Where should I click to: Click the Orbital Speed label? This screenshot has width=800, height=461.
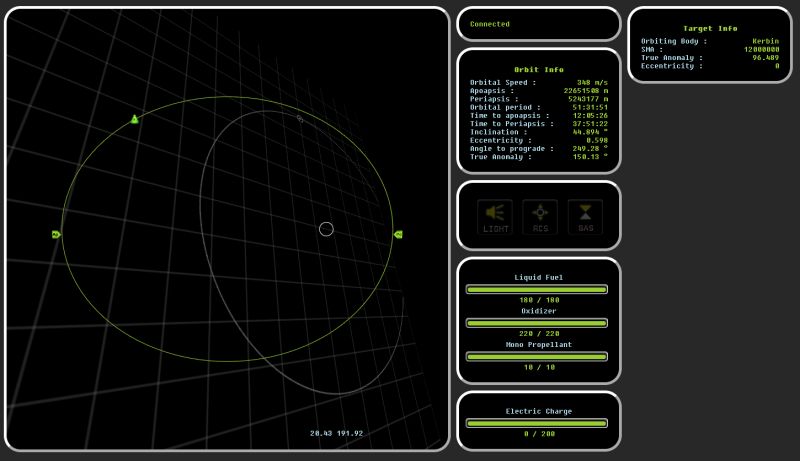pyautogui.click(x=503, y=82)
